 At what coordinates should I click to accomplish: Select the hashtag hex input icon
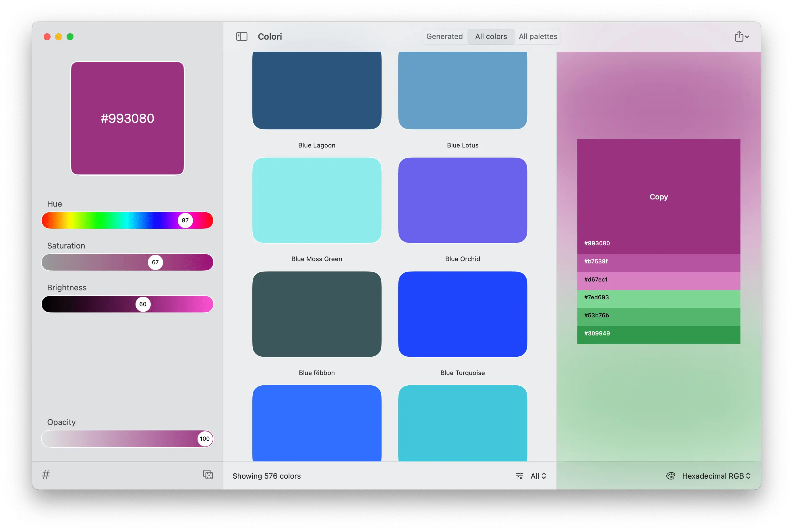tap(46, 475)
